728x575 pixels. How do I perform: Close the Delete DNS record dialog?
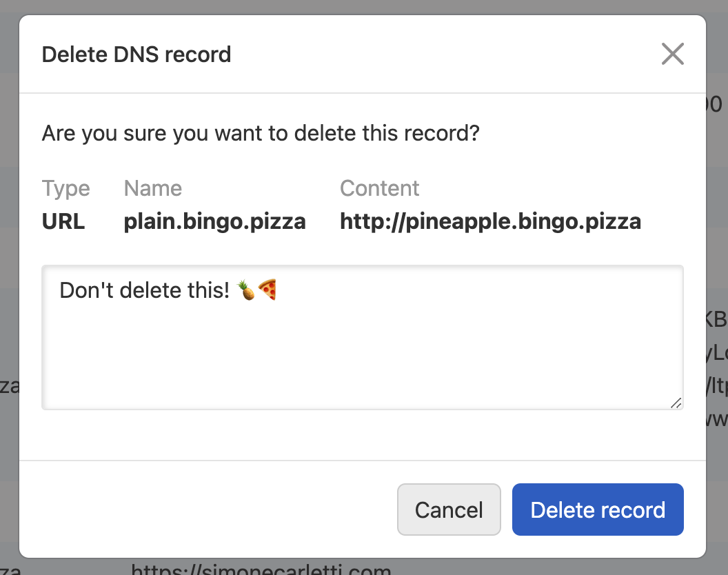(672, 54)
